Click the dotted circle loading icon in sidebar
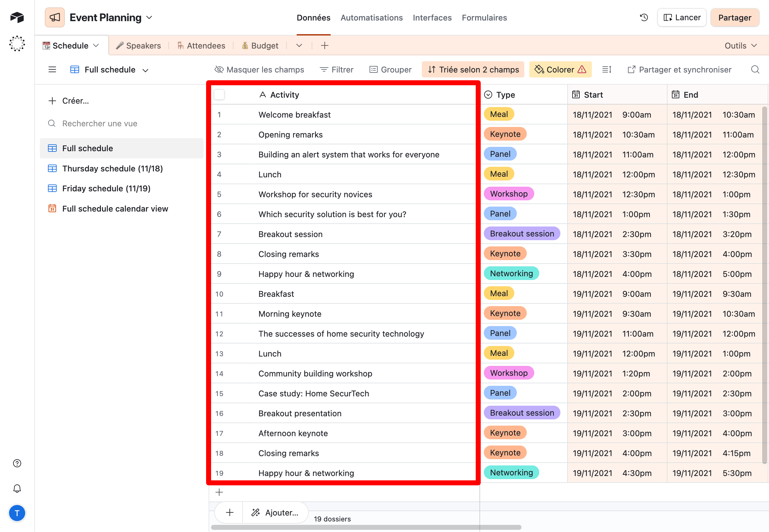This screenshot has height=532, width=769. coord(17,44)
